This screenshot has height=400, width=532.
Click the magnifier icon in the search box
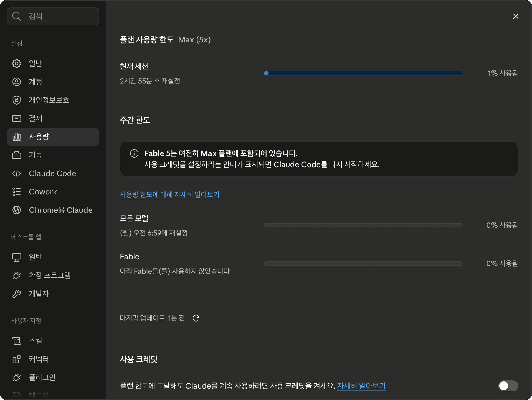[x=17, y=16]
